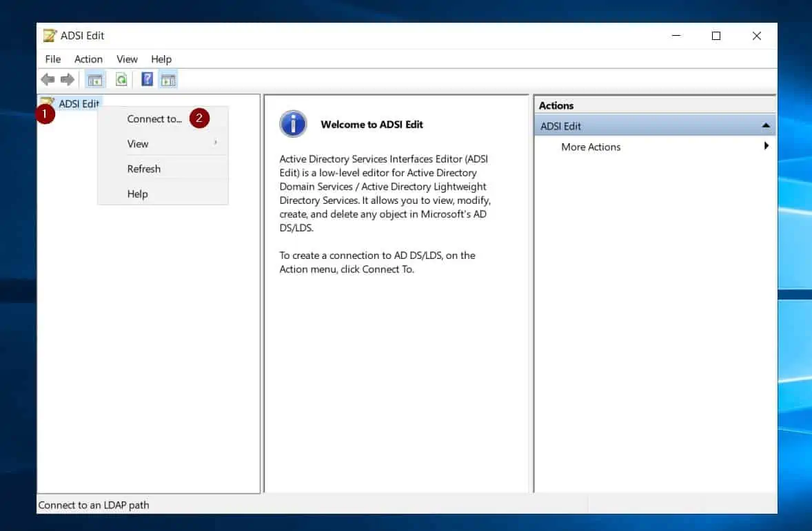Maximize the ADSI Edit window

716,36
